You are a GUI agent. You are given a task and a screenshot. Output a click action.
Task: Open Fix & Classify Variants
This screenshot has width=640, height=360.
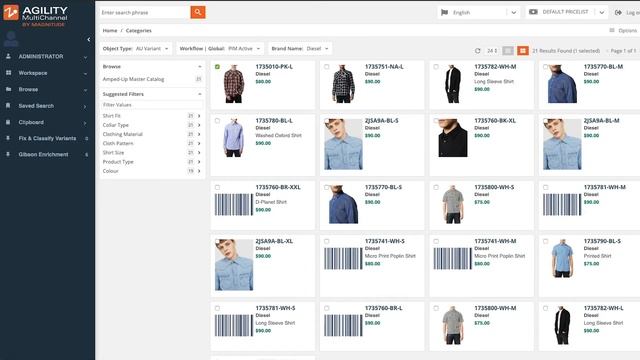coord(47,138)
